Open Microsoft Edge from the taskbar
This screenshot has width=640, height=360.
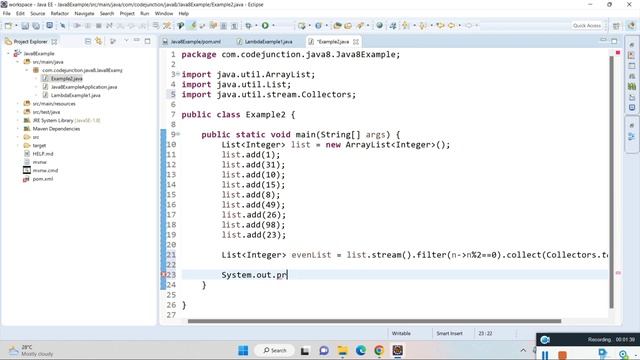pyautogui.click(x=361, y=350)
